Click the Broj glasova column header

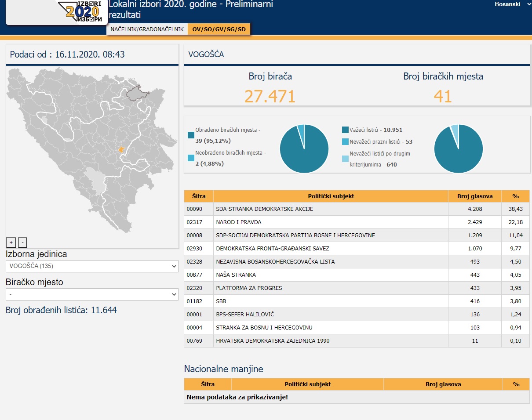474,196
